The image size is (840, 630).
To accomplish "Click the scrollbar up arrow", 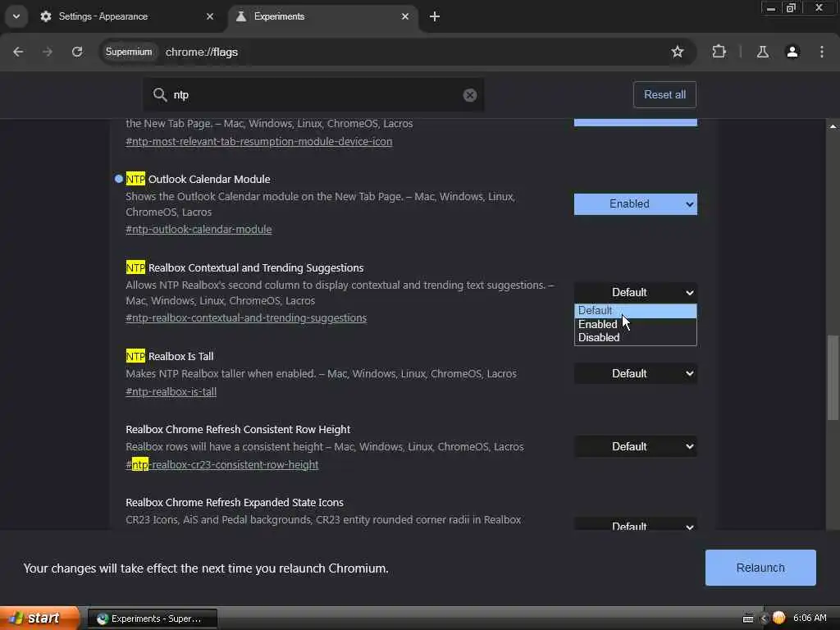I will (x=833, y=126).
